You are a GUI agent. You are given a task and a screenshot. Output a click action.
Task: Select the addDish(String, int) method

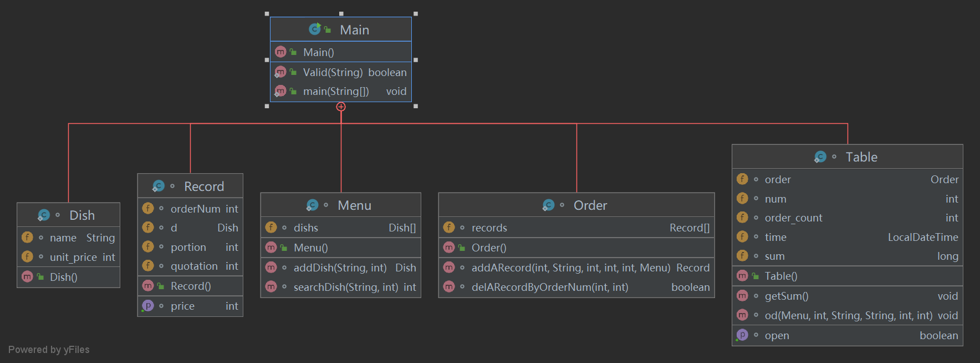(x=340, y=268)
